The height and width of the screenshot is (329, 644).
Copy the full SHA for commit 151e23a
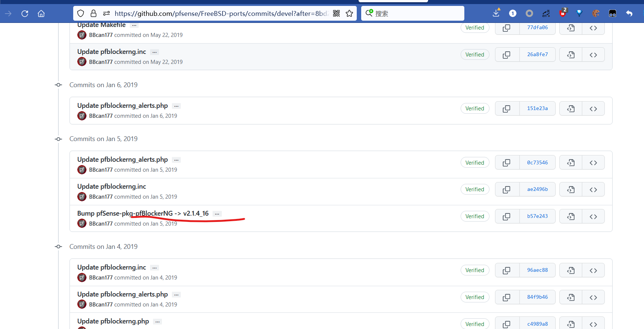(506, 109)
